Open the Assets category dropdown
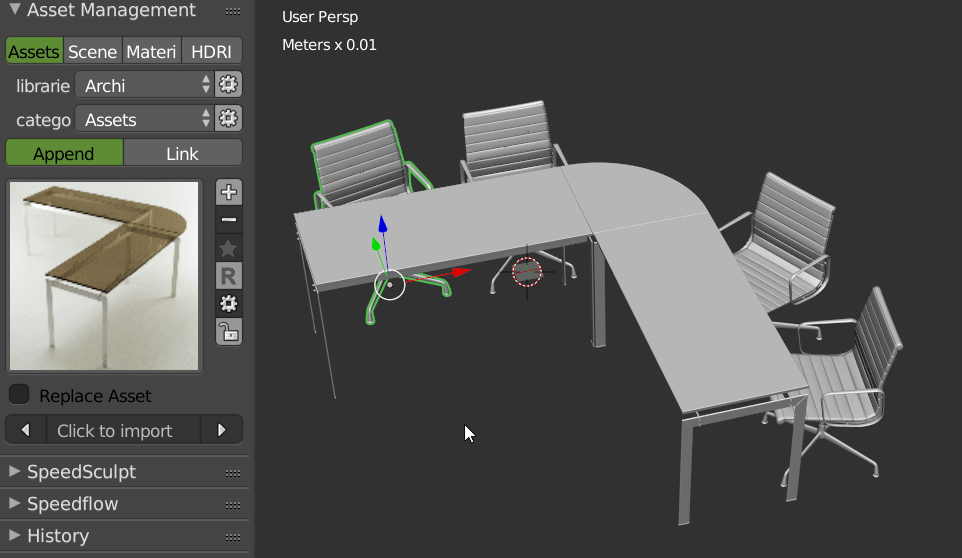This screenshot has height=558, width=962. point(144,119)
